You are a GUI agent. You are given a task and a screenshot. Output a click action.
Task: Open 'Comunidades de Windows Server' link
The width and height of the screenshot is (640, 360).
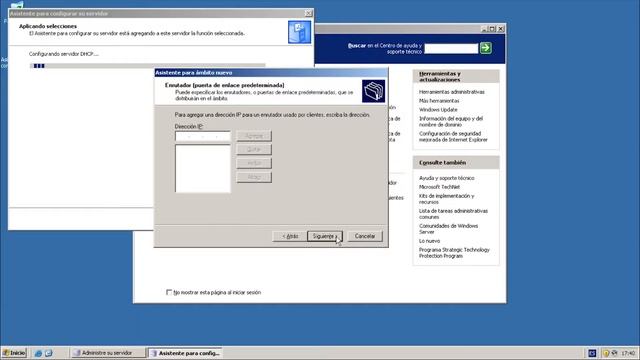448,229
